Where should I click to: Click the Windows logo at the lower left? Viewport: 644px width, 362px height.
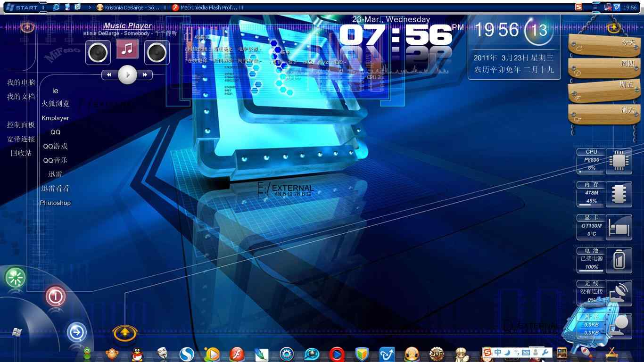click(x=16, y=332)
